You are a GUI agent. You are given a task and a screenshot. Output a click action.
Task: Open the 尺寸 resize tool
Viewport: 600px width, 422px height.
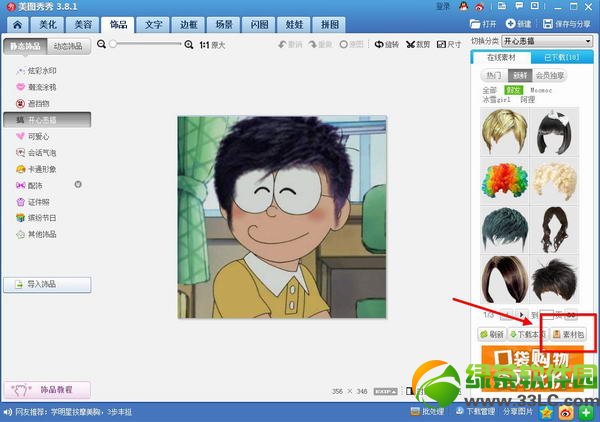(452, 44)
